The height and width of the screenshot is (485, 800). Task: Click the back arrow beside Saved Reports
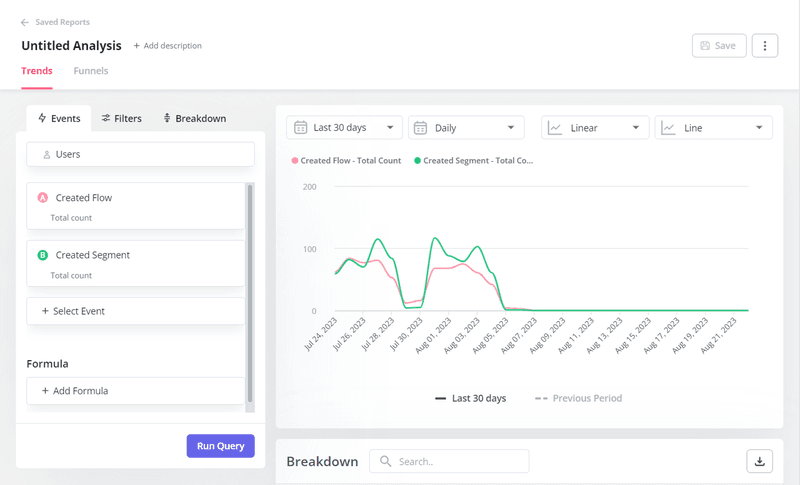[x=25, y=22]
